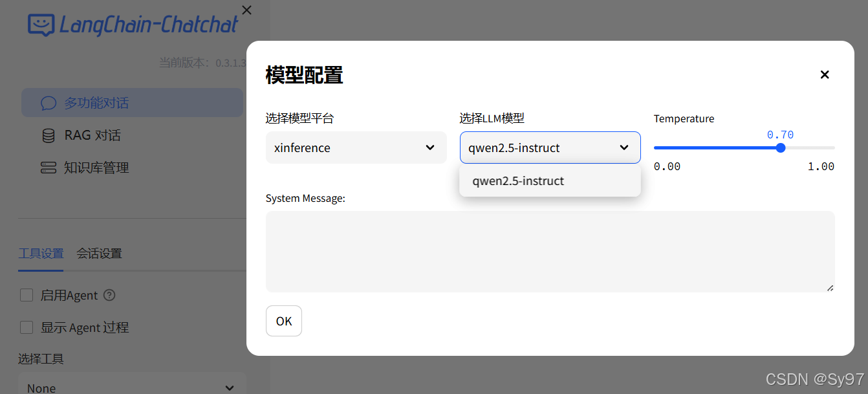Image resolution: width=868 pixels, height=394 pixels.
Task: Close the 模型配置 dialog with the X
Action: [x=824, y=74]
